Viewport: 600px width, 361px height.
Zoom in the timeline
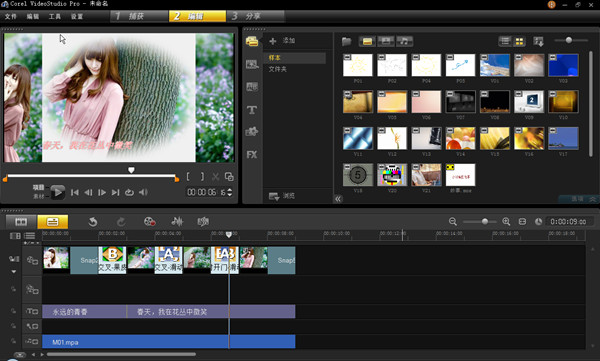(506, 222)
